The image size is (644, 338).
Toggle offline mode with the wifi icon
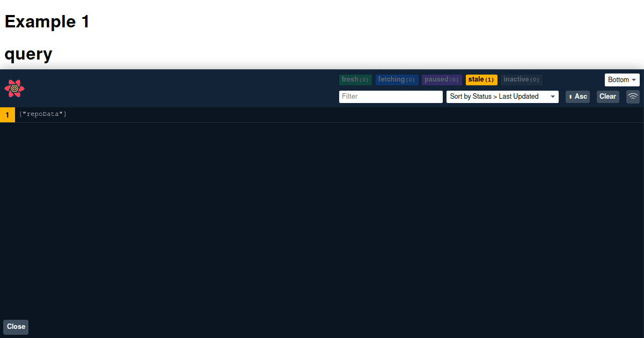[x=633, y=97]
